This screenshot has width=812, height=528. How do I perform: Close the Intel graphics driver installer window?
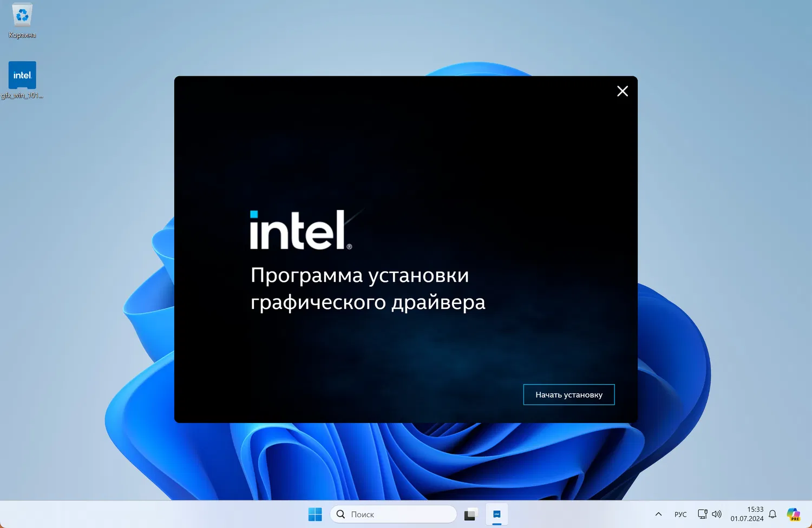(623, 91)
